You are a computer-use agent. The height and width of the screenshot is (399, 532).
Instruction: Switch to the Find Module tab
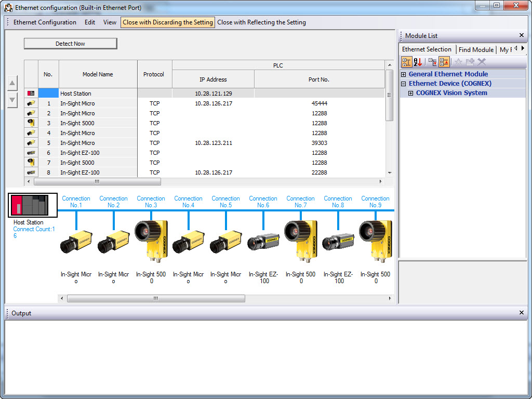[x=476, y=49]
